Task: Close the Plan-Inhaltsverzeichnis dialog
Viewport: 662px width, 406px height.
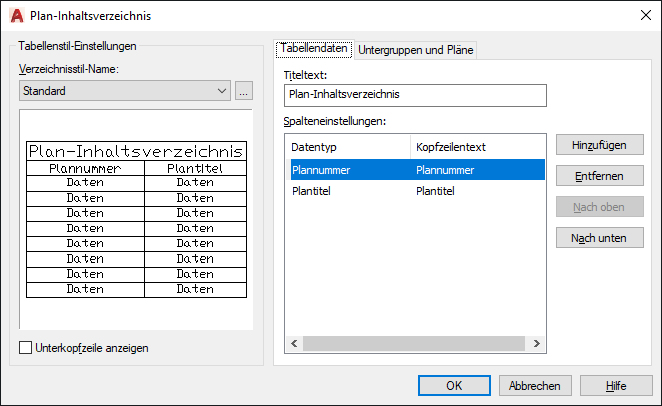Action: pos(642,14)
